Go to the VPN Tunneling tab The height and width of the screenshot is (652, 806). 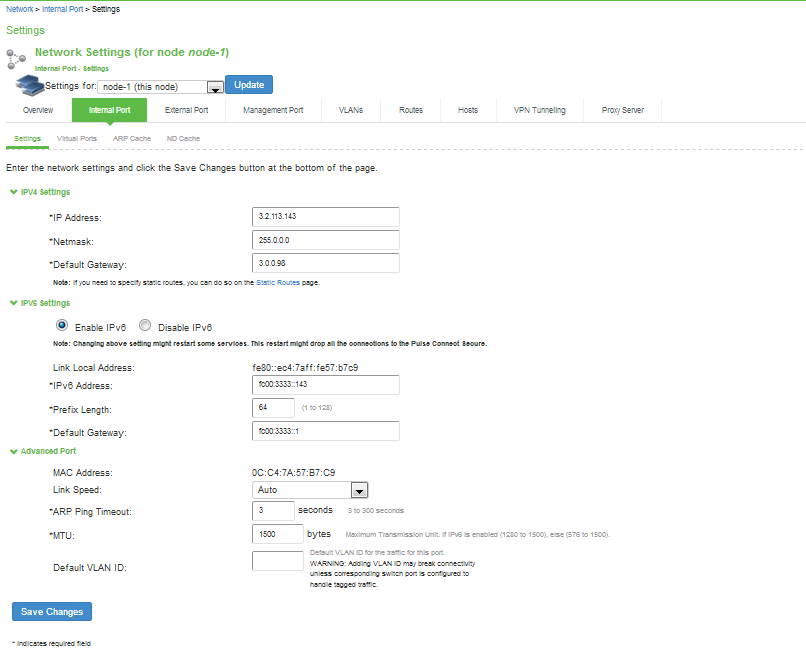point(539,110)
